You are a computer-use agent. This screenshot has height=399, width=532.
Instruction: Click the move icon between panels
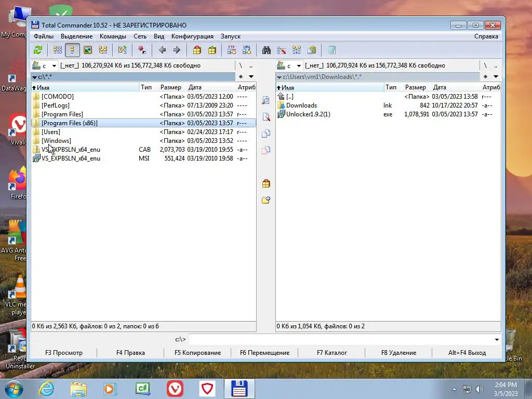pyautogui.click(x=266, y=150)
